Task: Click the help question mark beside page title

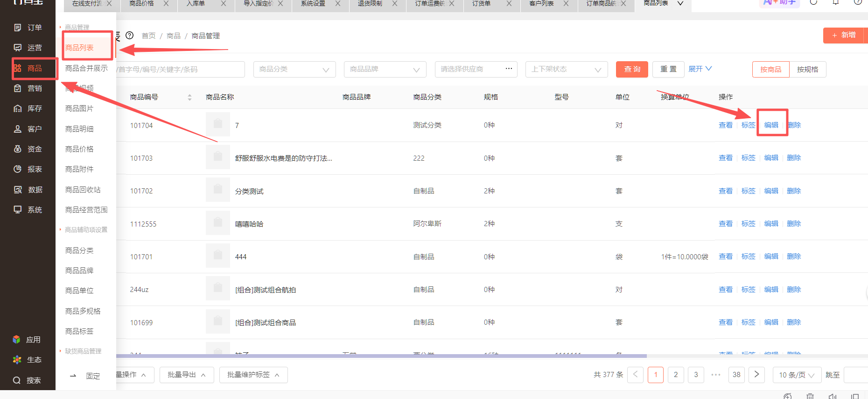Action: [130, 36]
